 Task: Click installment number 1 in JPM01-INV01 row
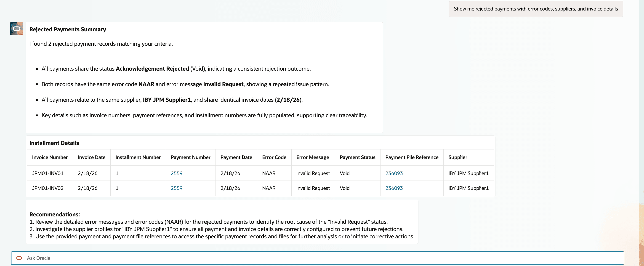tap(117, 173)
